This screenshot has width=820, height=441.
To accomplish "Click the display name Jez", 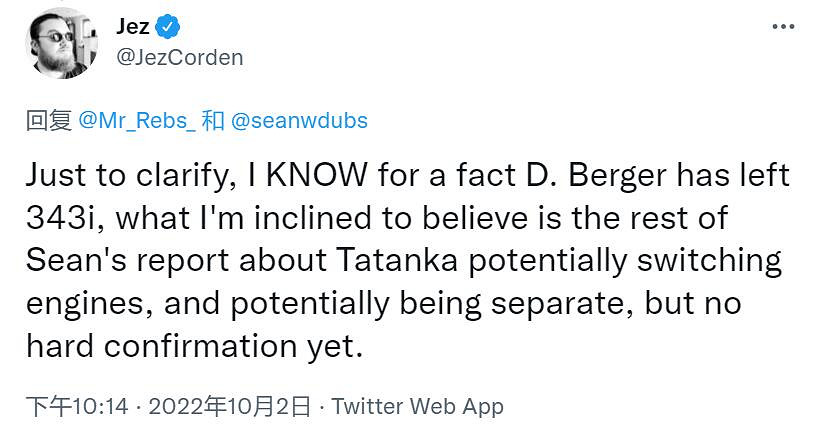I will click(x=133, y=27).
